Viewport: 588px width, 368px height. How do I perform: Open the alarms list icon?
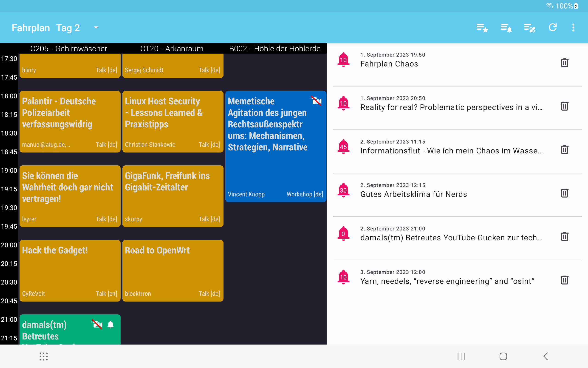pos(506,28)
